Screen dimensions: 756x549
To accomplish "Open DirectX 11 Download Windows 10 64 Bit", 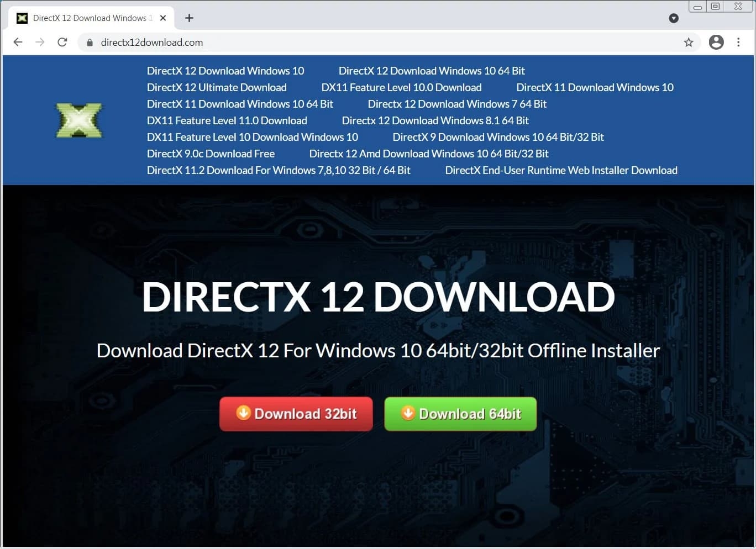I will pos(240,104).
